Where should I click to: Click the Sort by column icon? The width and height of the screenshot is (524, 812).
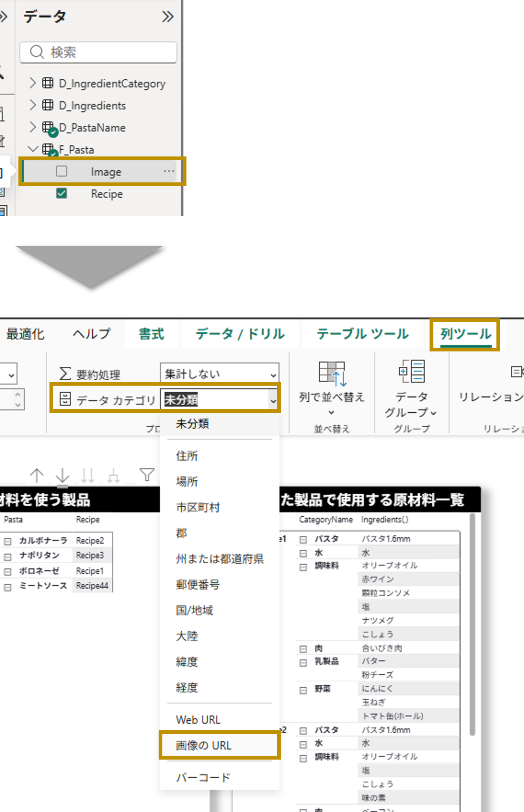[x=332, y=374]
